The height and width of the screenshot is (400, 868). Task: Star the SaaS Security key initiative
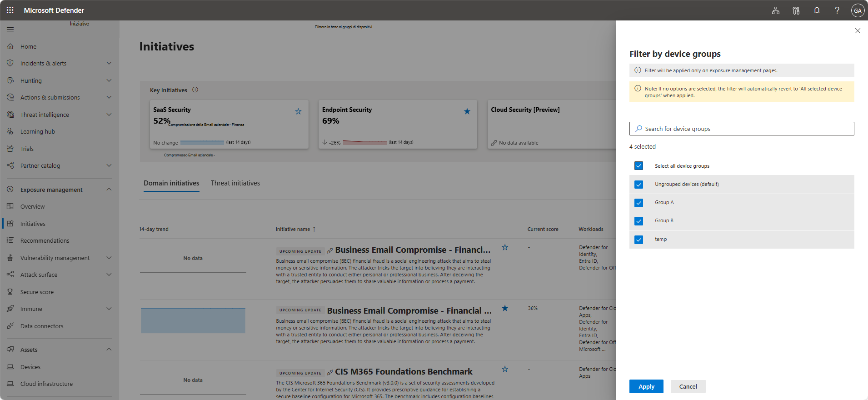tap(298, 111)
